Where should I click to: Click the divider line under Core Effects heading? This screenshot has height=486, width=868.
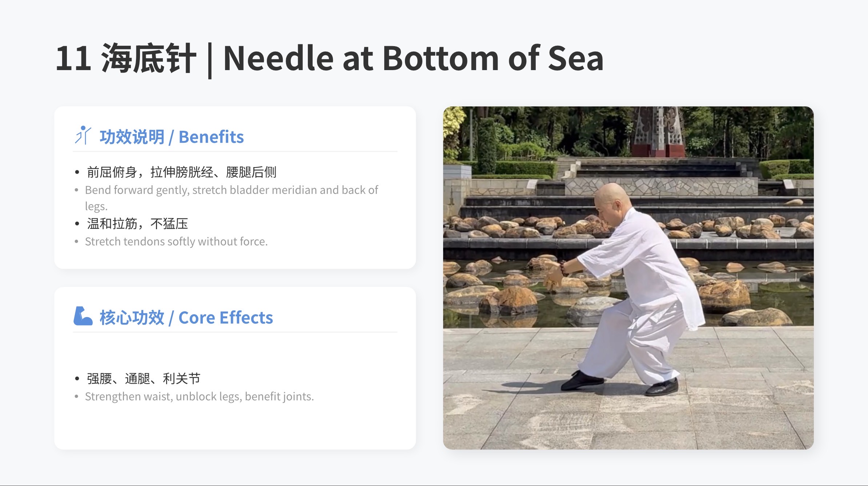tap(235, 332)
